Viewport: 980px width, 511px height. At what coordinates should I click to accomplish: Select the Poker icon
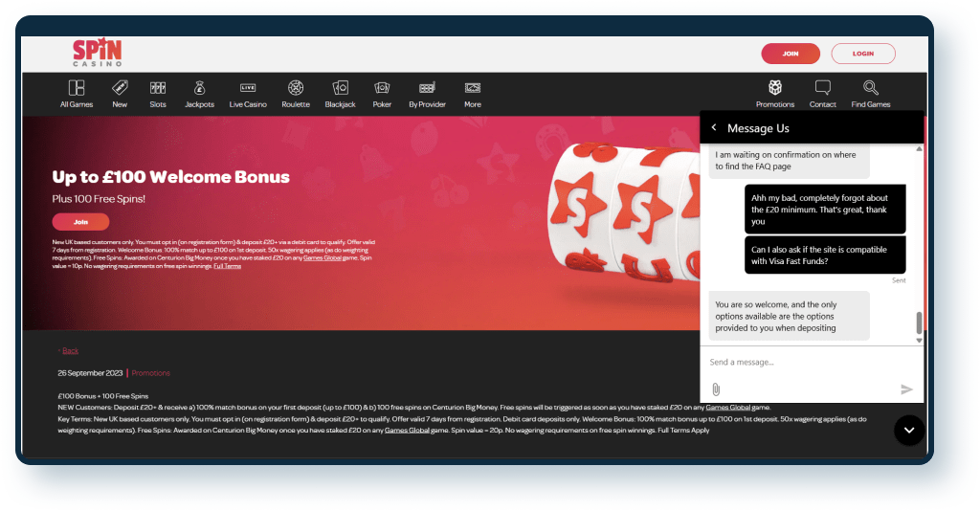(382, 88)
